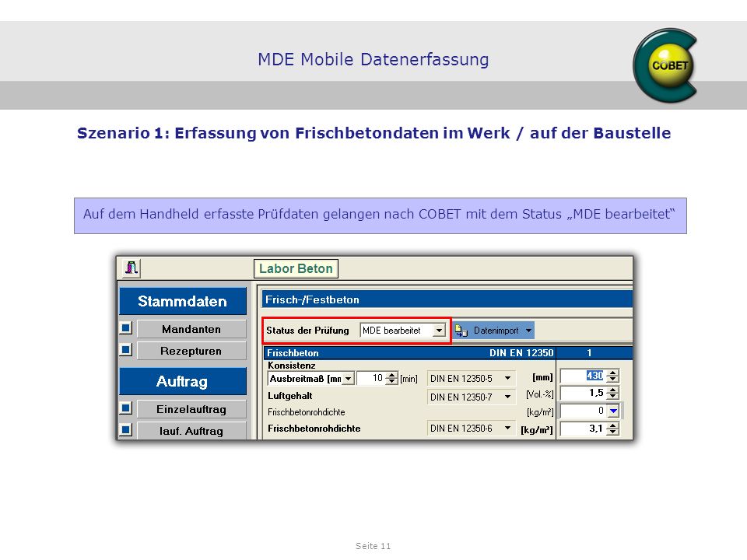Open the Ausbreitmaß consistency type dropdown
The image size is (747, 560).
coord(349,379)
